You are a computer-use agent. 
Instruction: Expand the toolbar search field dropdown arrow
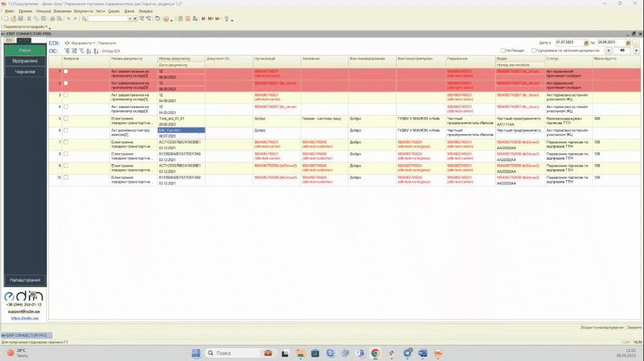click(x=130, y=19)
